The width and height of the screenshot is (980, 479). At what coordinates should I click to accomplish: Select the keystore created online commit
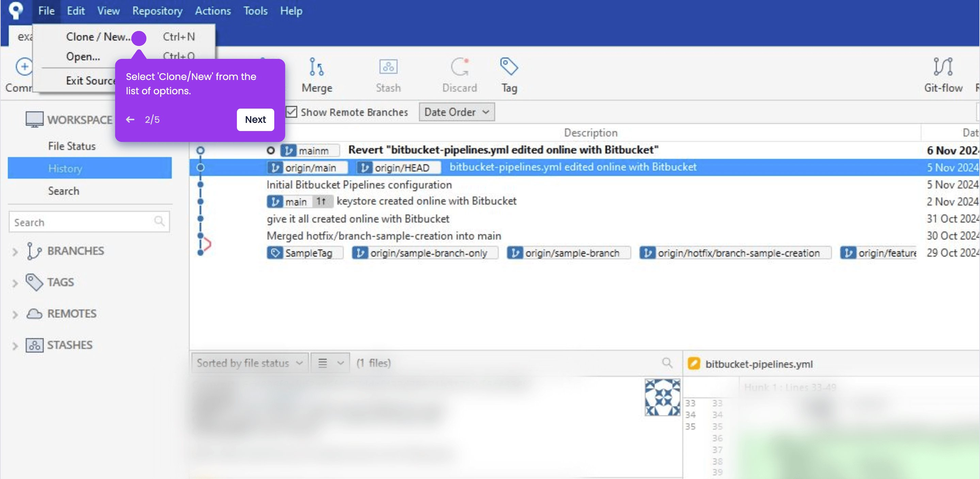tap(426, 201)
